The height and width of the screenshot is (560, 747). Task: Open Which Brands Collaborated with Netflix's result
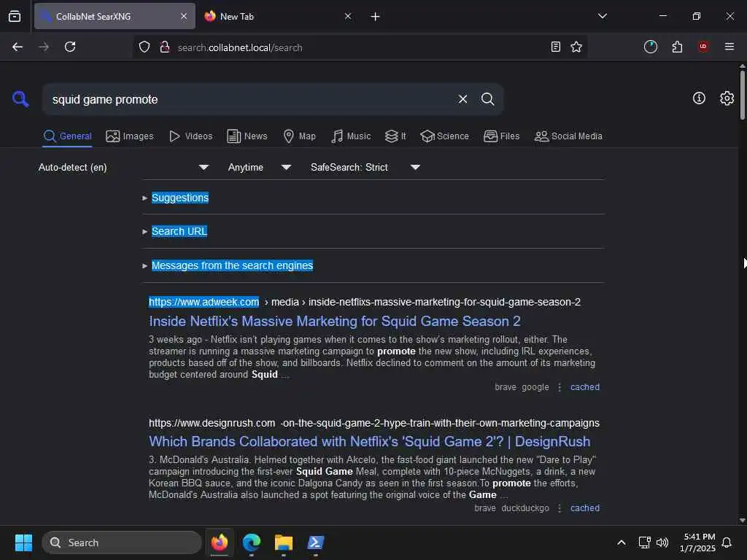click(369, 441)
